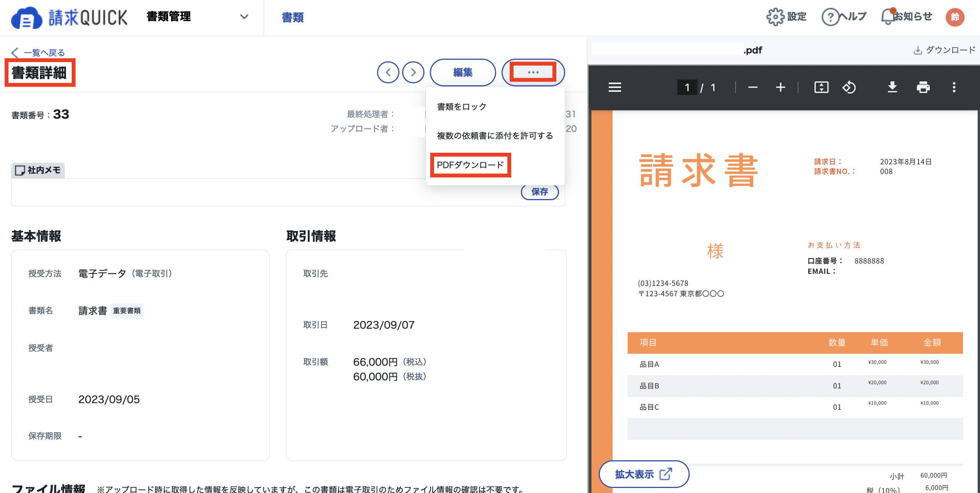
Task: Click 品目C row in invoice preview
Action: [795, 407]
